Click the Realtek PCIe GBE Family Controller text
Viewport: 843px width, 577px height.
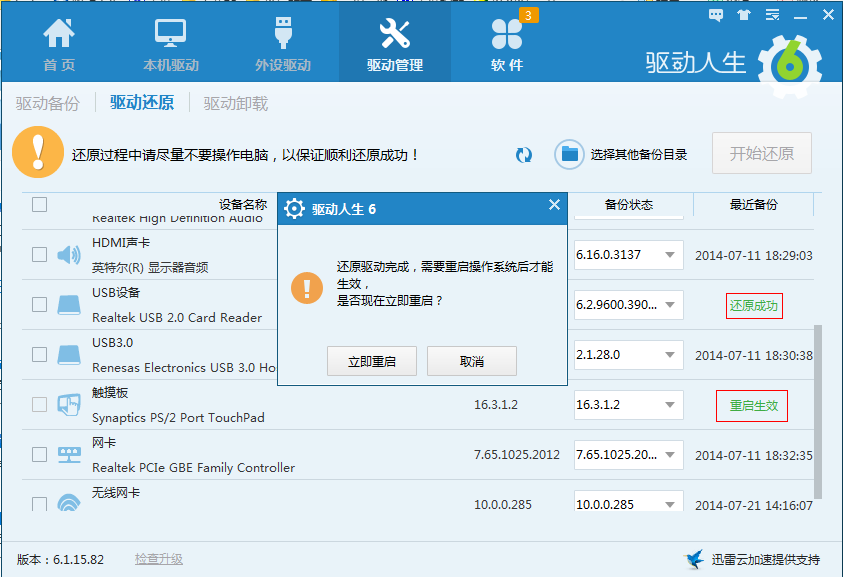coord(194,468)
